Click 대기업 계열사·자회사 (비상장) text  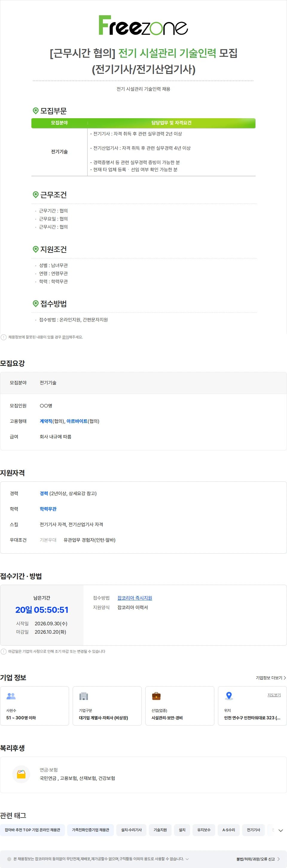tap(103, 717)
